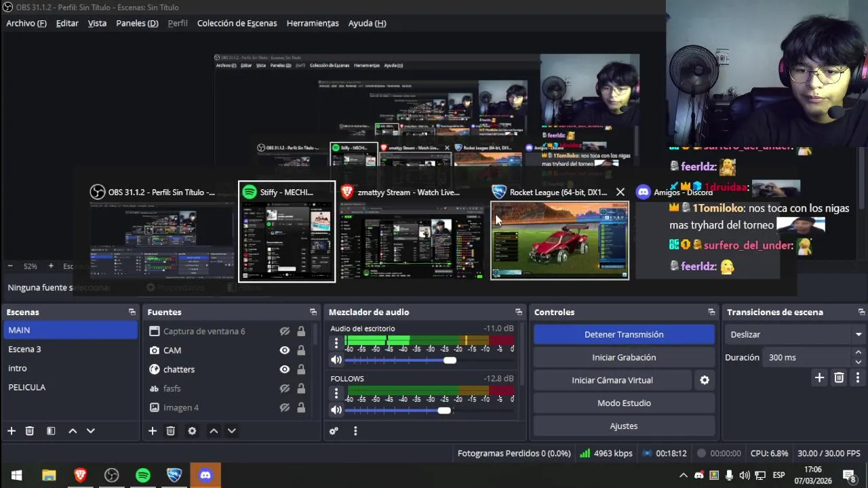This screenshot has height=488, width=868.
Task: Decrease the transition duration with the down arrow
Action: coord(859,361)
